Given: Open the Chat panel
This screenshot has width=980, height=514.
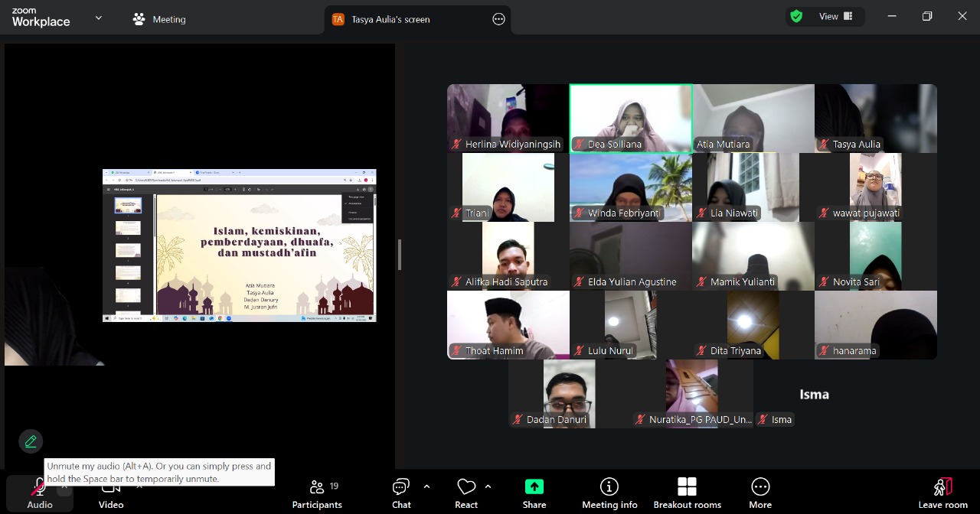Looking at the screenshot, I should click(x=401, y=493).
